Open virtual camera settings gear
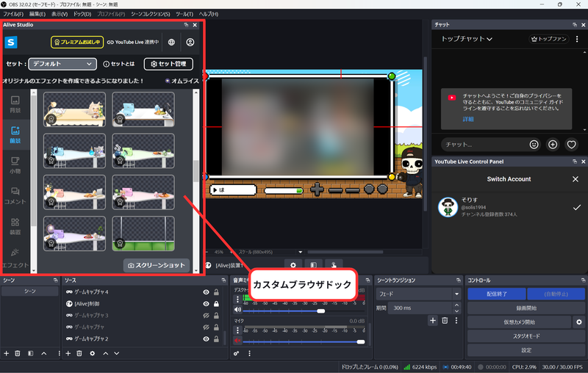 point(579,322)
